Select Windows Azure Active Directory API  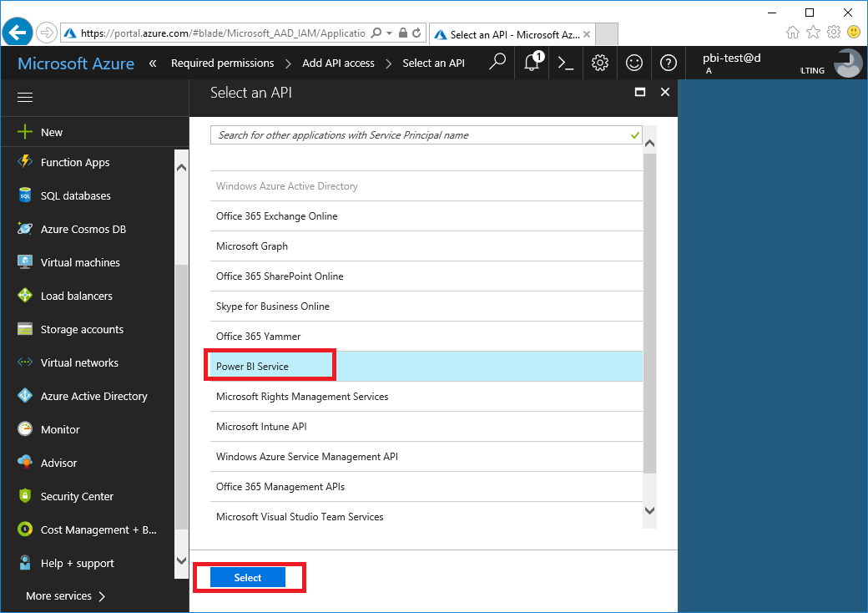(426, 186)
